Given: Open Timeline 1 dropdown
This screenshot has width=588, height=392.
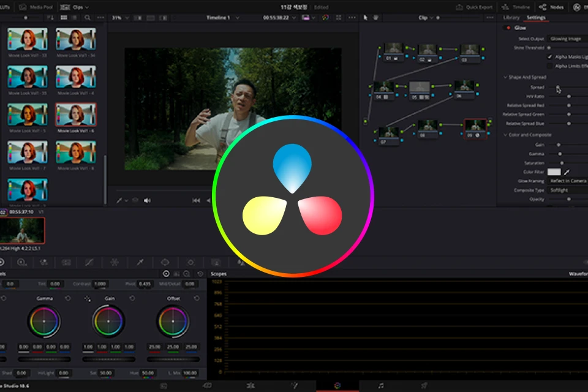Looking at the screenshot, I should pos(223,18).
